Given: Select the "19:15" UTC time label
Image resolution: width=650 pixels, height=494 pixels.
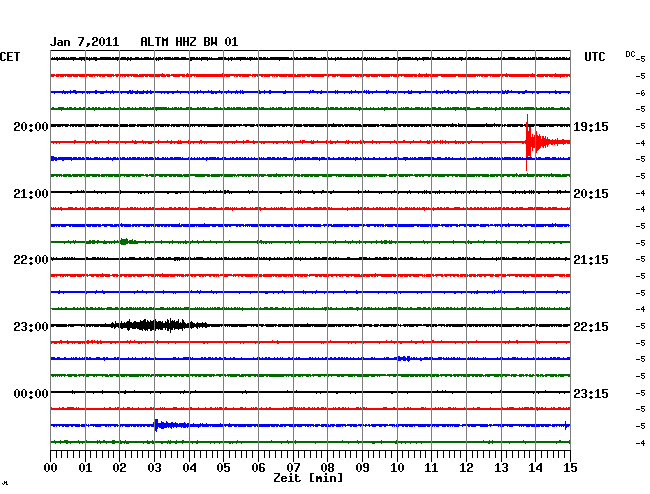Looking at the screenshot, I should [x=591, y=127].
